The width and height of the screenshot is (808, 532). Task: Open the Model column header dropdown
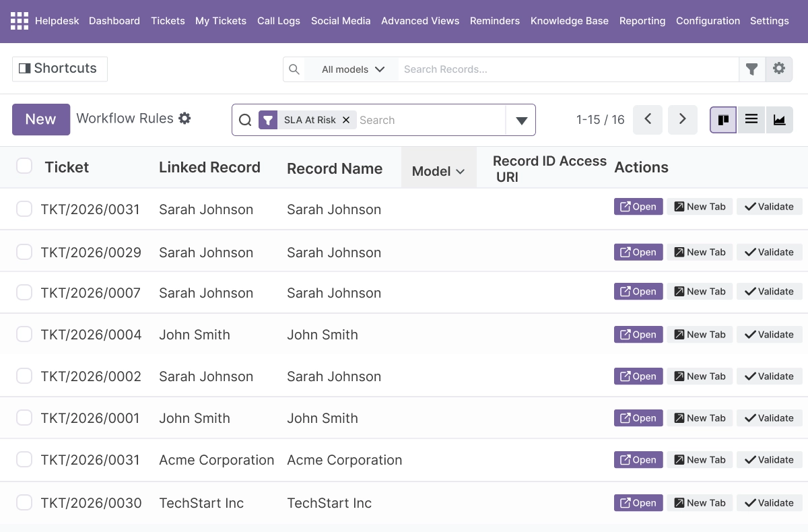pyautogui.click(x=439, y=171)
